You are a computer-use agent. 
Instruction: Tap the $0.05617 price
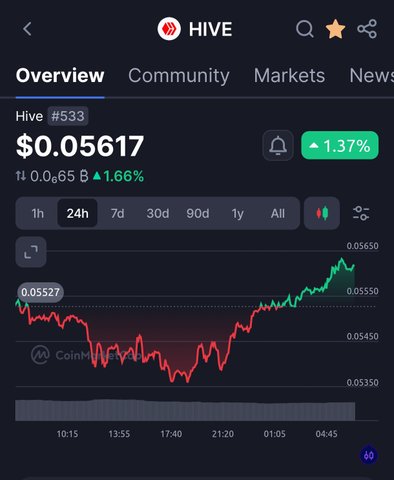(80, 146)
